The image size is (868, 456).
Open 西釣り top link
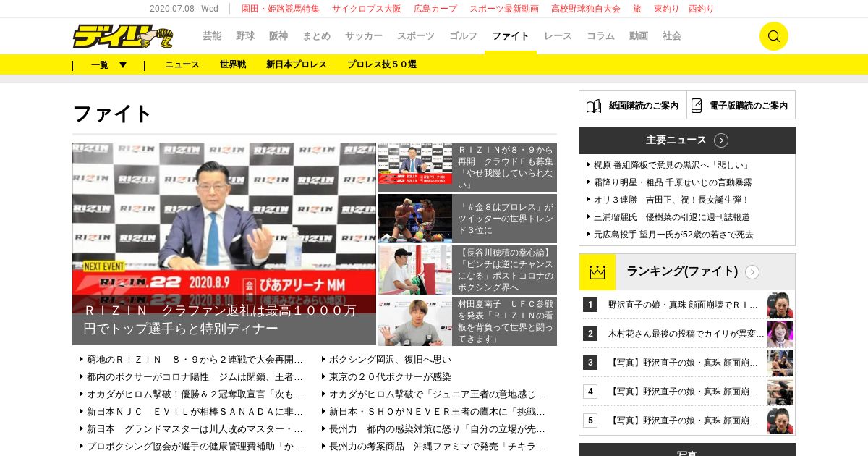tap(701, 9)
